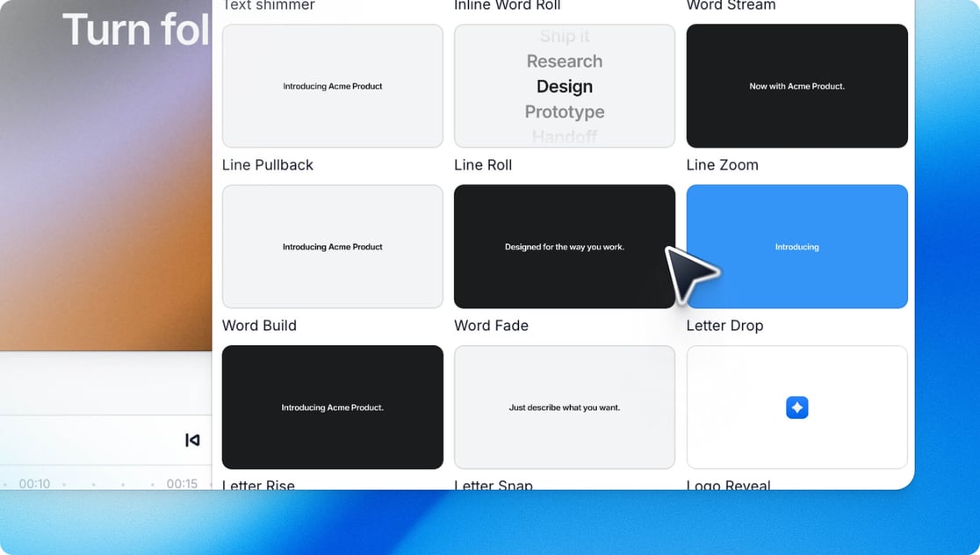
Task: Choose the Line Roll preset with rolling words
Action: pos(565,86)
